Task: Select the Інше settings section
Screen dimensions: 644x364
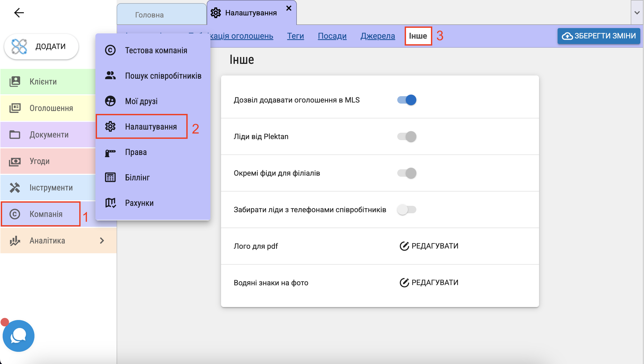Action: pos(418,36)
